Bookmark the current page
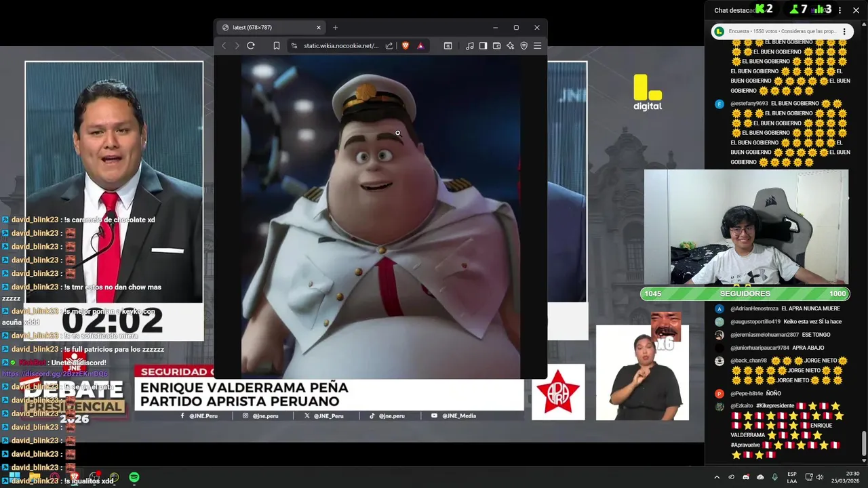The width and height of the screenshot is (868, 488). click(x=277, y=45)
